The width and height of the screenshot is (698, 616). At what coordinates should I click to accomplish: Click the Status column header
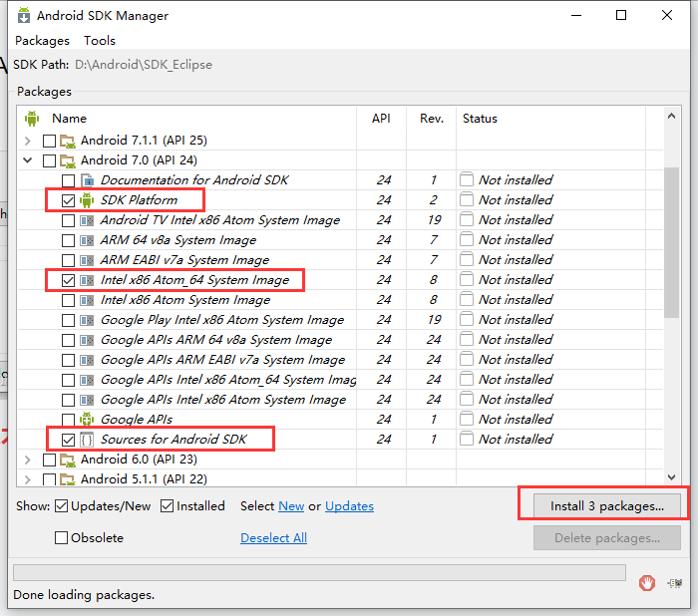tap(550, 119)
